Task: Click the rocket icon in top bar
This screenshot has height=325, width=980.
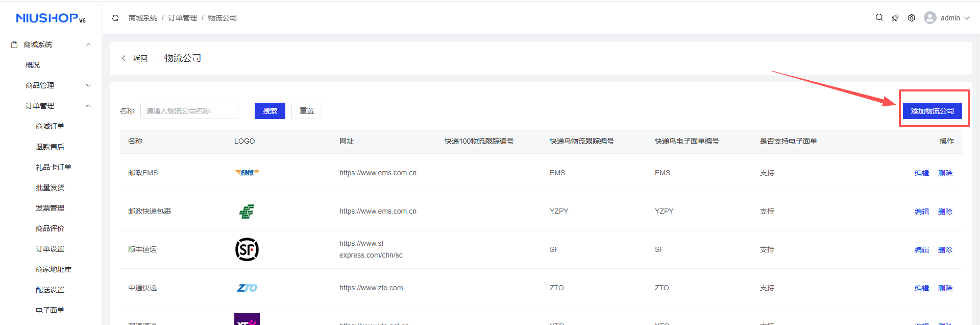Action: tap(895, 18)
